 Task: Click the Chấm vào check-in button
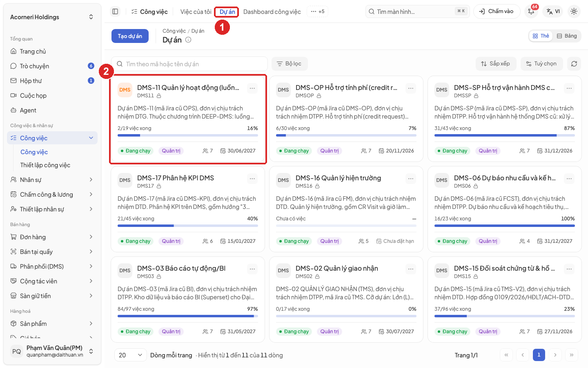[x=497, y=11]
